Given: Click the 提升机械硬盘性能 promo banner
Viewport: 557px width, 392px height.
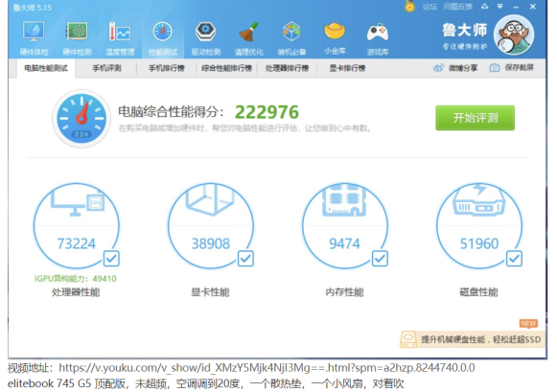Looking at the screenshot, I should (x=473, y=339).
